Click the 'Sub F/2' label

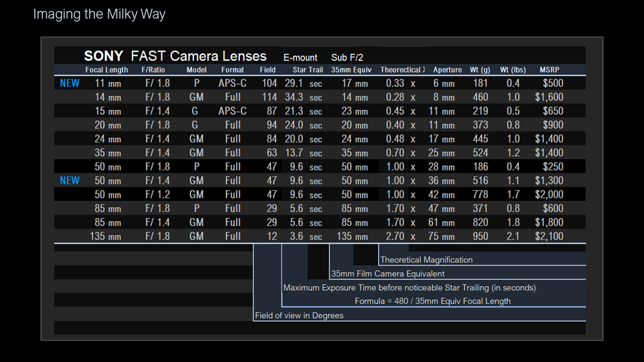347,57
